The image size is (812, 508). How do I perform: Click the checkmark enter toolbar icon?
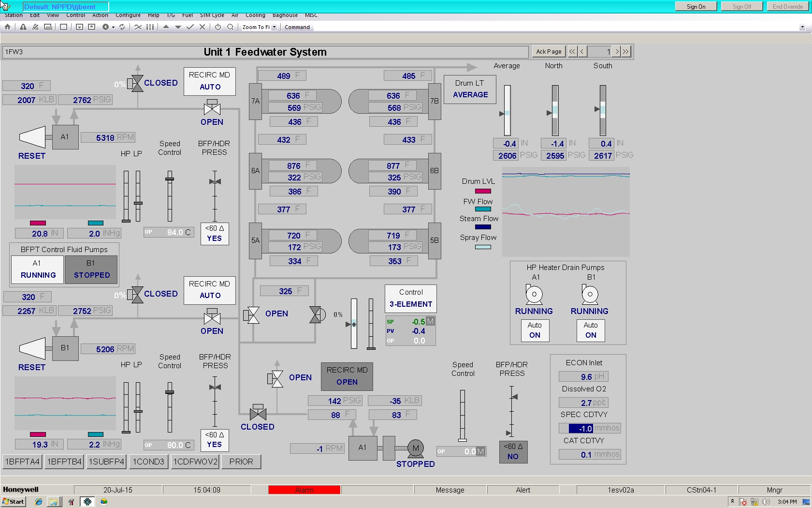[190, 27]
